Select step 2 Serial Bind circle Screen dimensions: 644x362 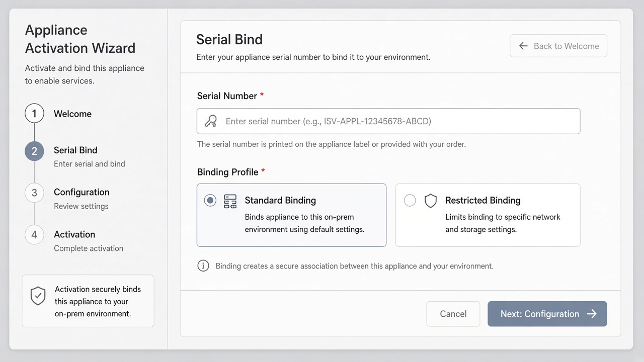click(x=34, y=151)
